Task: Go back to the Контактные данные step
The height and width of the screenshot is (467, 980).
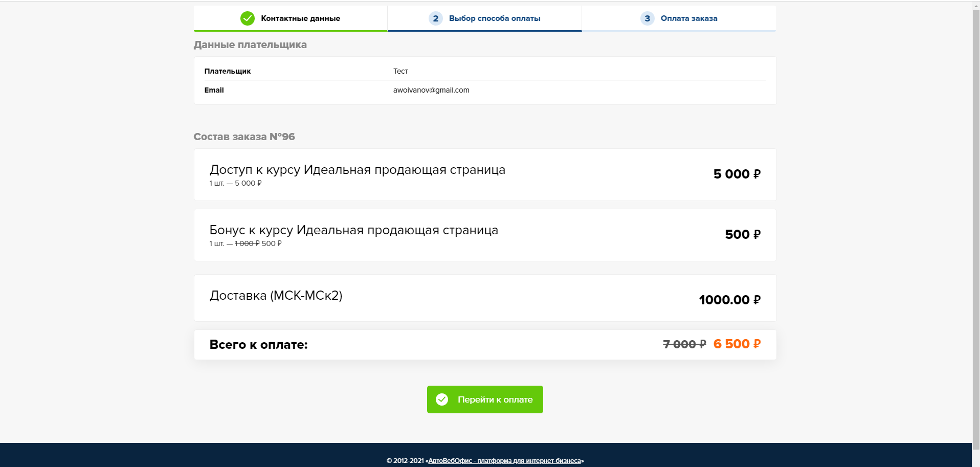Action: [300, 18]
